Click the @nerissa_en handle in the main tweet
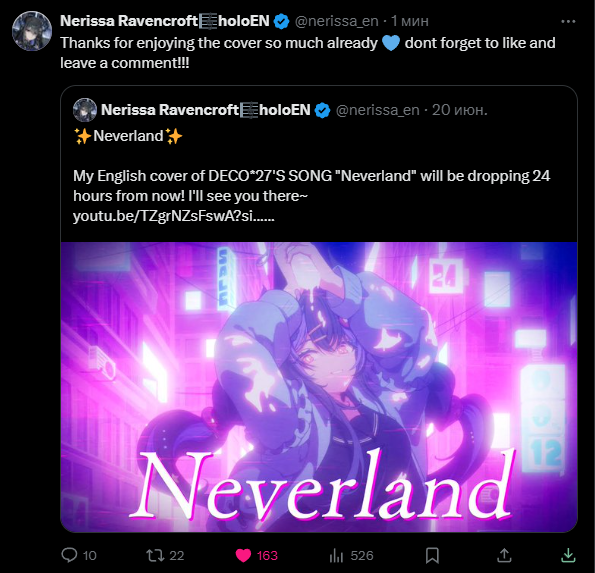 (337, 21)
